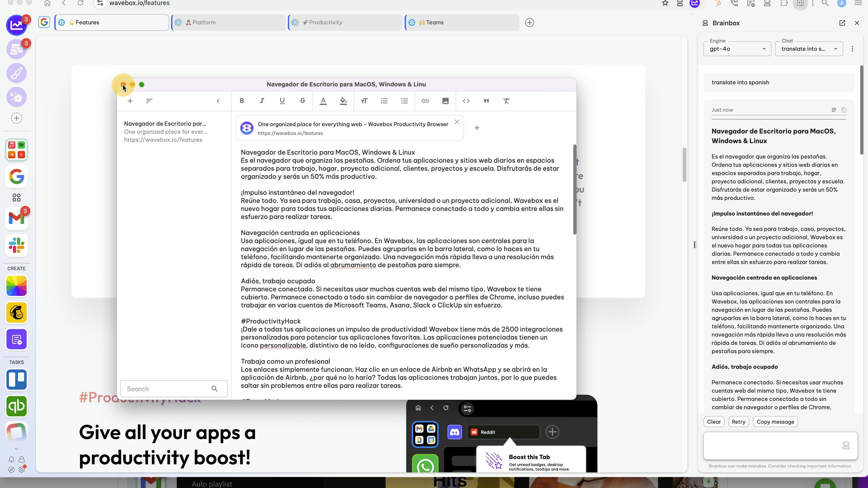Click the note editor vertical scrollbar
This screenshot has height=488, width=868.
(x=574, y=189)
